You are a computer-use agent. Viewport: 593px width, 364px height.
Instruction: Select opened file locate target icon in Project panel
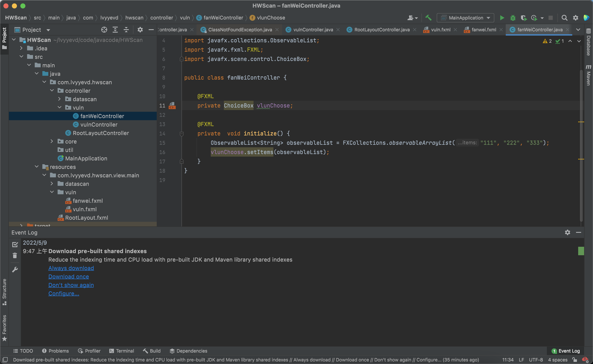(104, 30)
